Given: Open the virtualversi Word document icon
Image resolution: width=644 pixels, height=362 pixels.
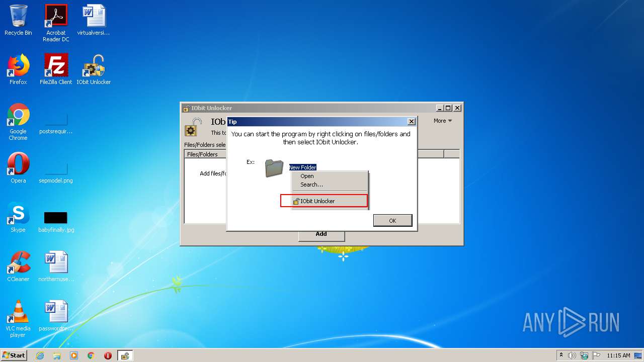Looking at the screenshot, I should click(x=94, y=21).
